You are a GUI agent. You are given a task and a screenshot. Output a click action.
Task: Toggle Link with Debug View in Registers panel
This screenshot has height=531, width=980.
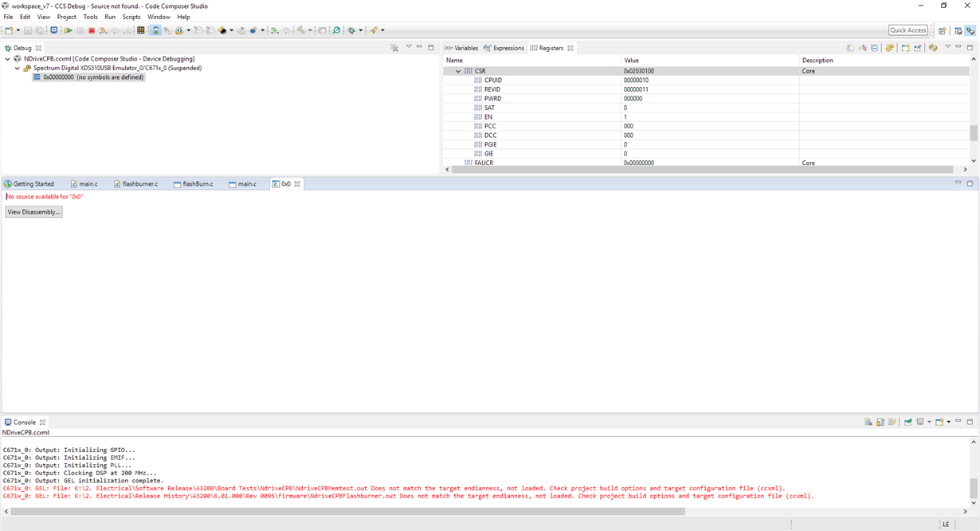[x=933, y=48]
